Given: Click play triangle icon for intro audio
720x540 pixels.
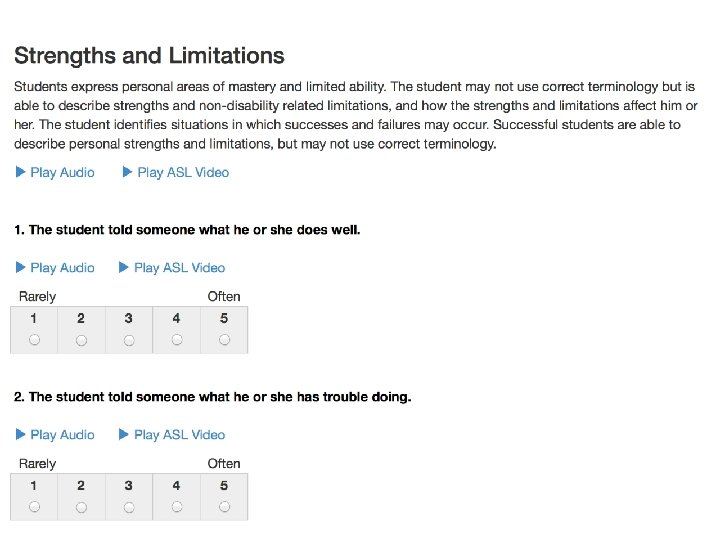Looking at the screenshot, I should pos(20,172).
